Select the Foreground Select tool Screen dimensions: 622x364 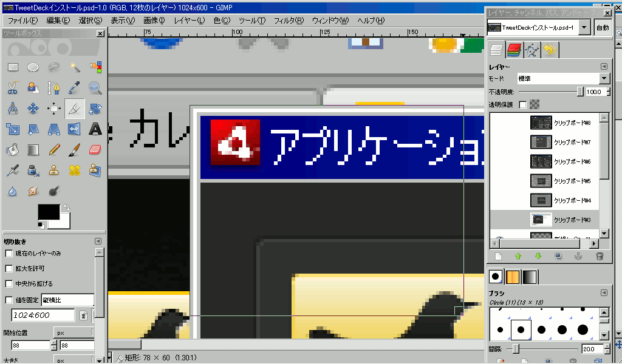pos(33,87)
